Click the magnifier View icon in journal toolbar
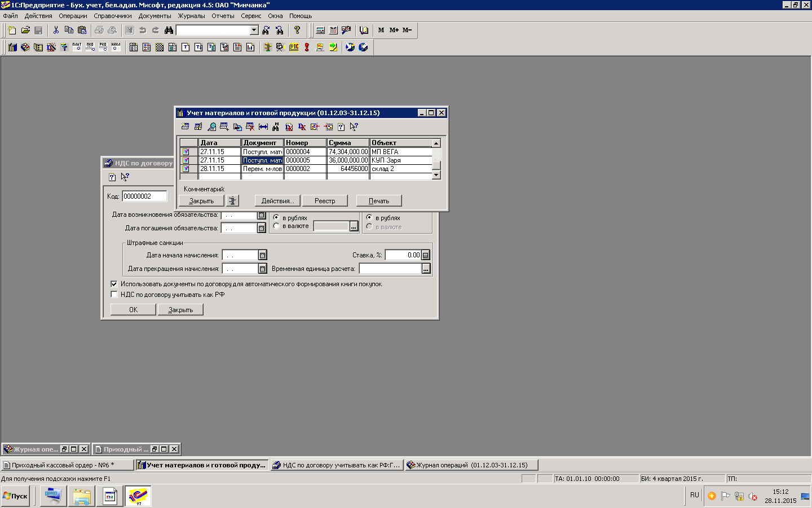The height and width of the screenshot is (508, 812). [211, 126]
